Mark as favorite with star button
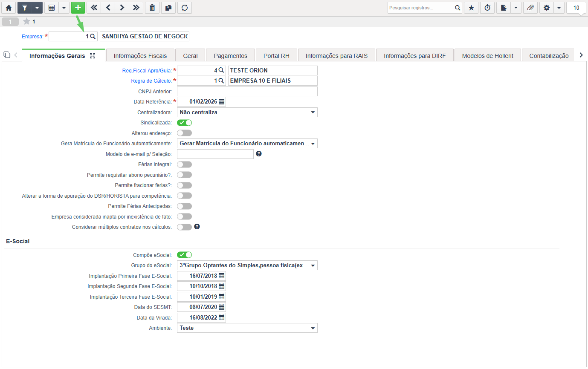The image size is (588, 369). pos(471,8)
